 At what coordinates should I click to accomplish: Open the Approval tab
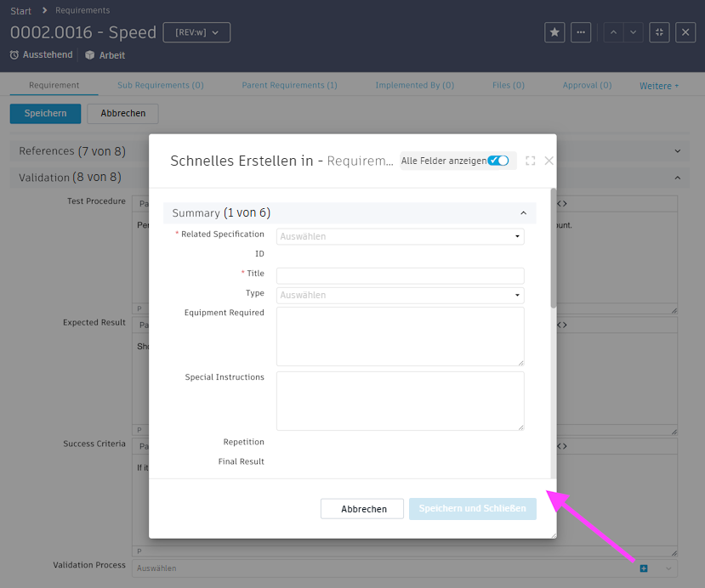pyautogui.click(x=587, y=85)
